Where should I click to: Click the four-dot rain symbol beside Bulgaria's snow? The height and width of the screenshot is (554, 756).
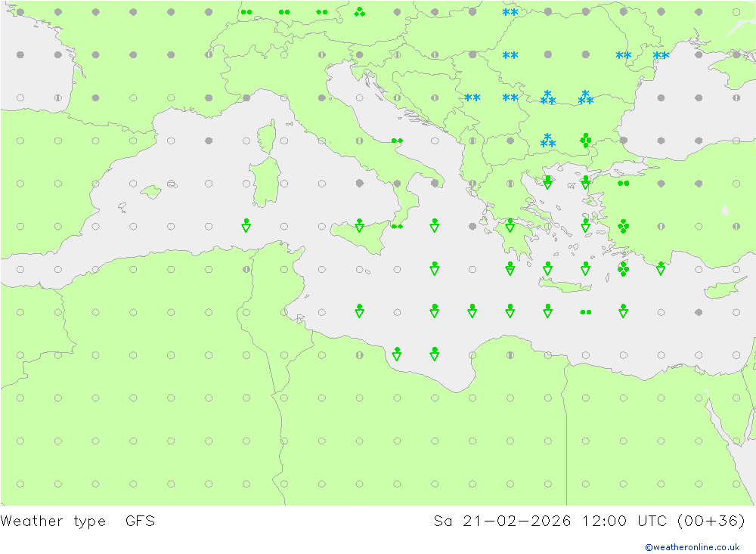click(585, 141)
